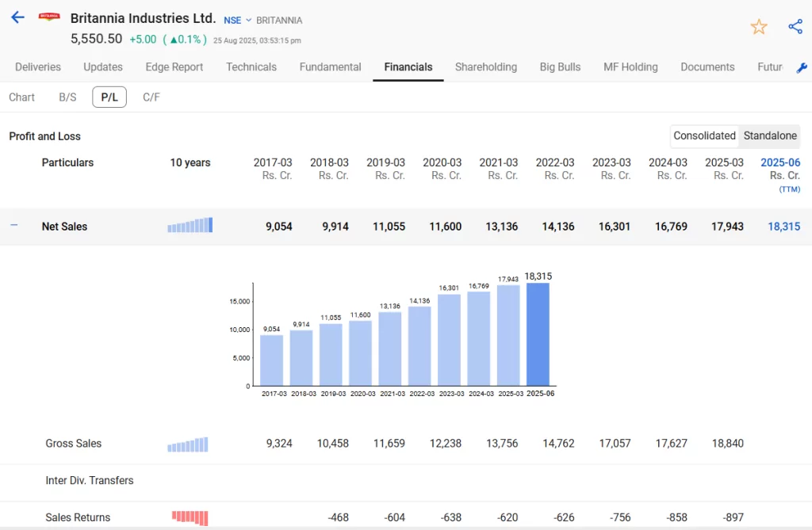Viewport: 812px width, 530px height.
Task: Select the Chart sub-tab
Action: click(21, 97)
